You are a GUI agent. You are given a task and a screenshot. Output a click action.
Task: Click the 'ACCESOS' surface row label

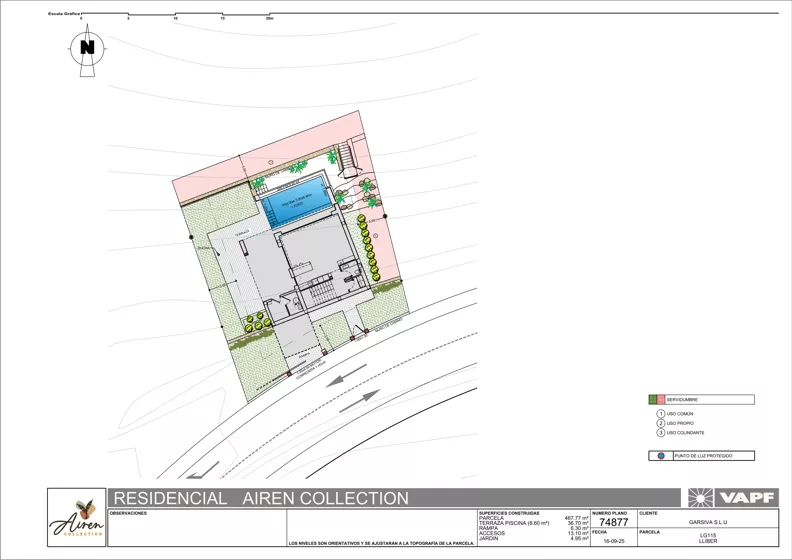point(491,533)
